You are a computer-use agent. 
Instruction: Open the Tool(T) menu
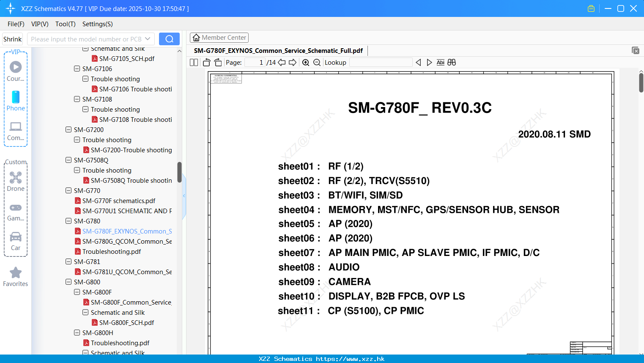pyautogui.click(x=66, y=24)
